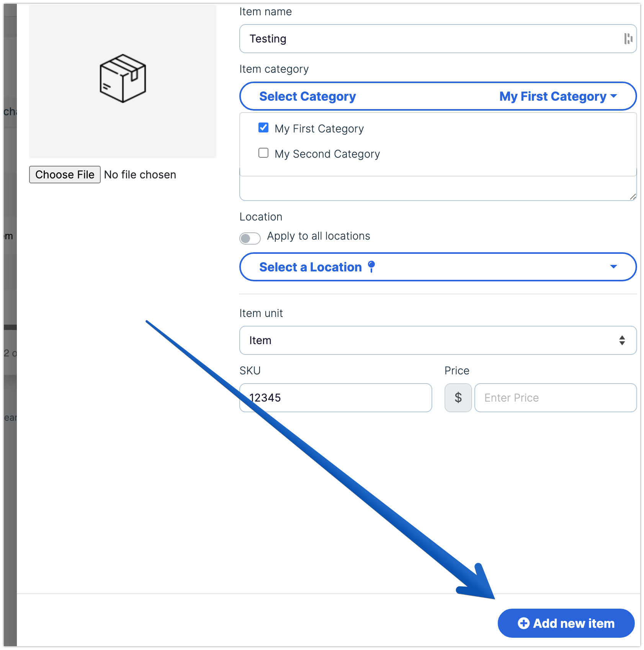Viewport: 644px width, 650px height.
Task: Open the Item unit select box
Action: (438, 340)
